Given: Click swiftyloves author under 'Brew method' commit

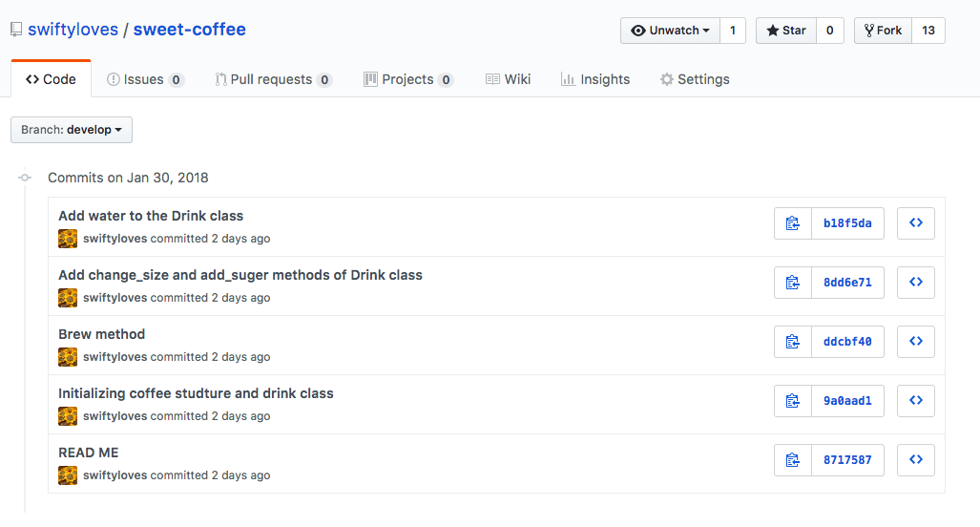Looking at the screenshot, I should click(115, 357).
